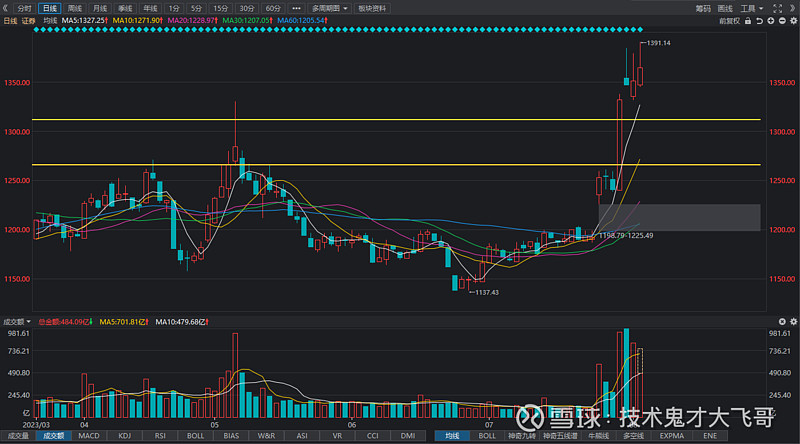Zoom in chart with plus icon
The image size is (800, 444).
(770, 21)
